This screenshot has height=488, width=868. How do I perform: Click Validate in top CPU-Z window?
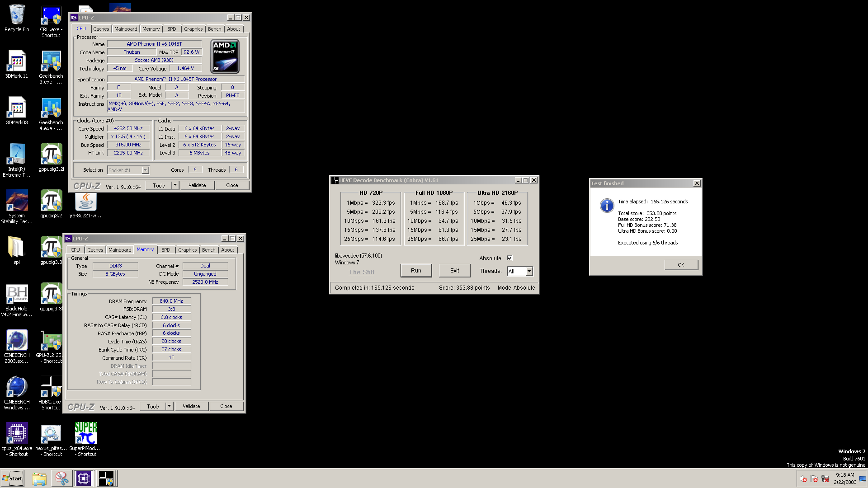(x=197, y=185)
